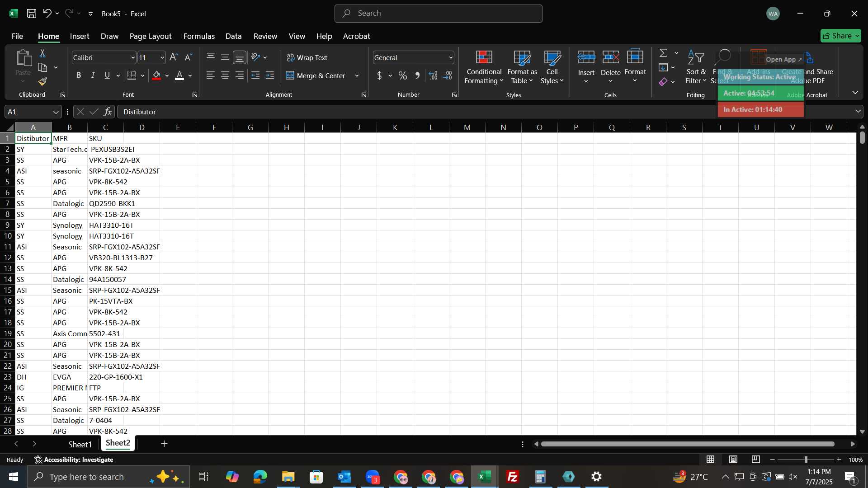Click Increase Decimal icon
The image size is (868, 488).
point(433,75)
